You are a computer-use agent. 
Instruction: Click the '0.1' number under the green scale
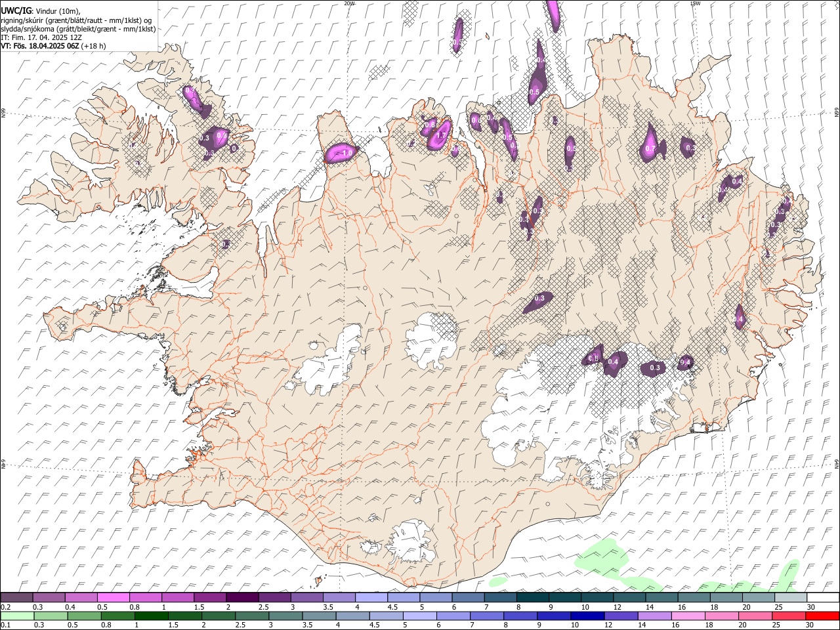coord(5,625)
